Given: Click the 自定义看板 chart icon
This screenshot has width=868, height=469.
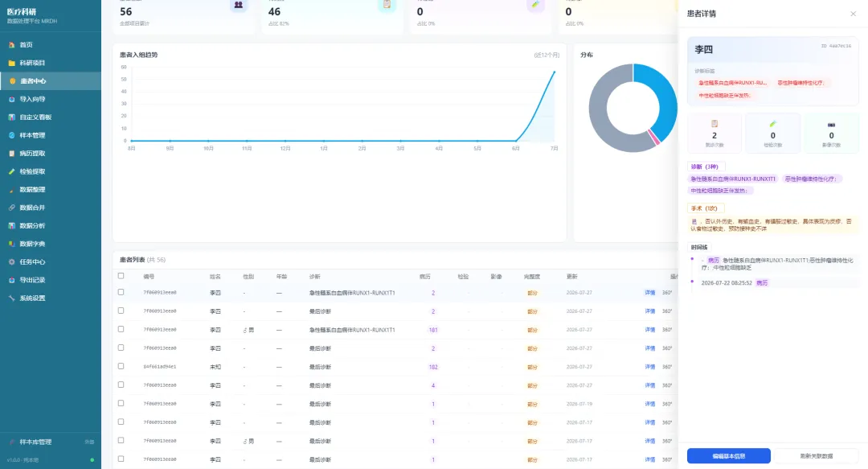Looking at the screenshot, I should (x=11, y=117).
